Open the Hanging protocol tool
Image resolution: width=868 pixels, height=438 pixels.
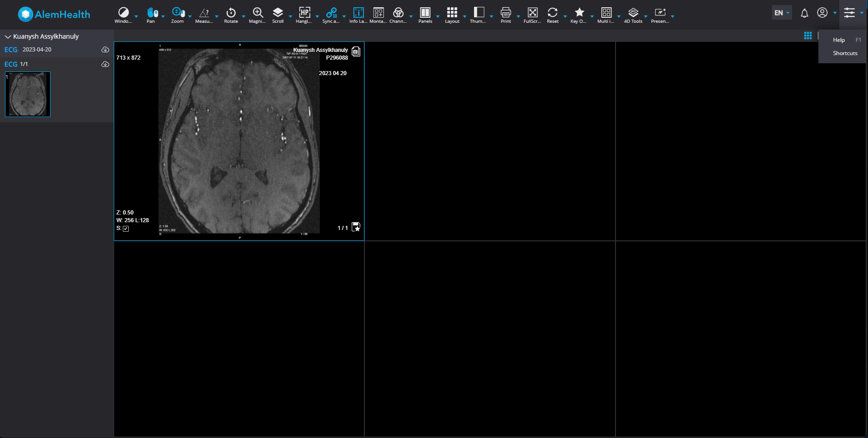[304, 15]
